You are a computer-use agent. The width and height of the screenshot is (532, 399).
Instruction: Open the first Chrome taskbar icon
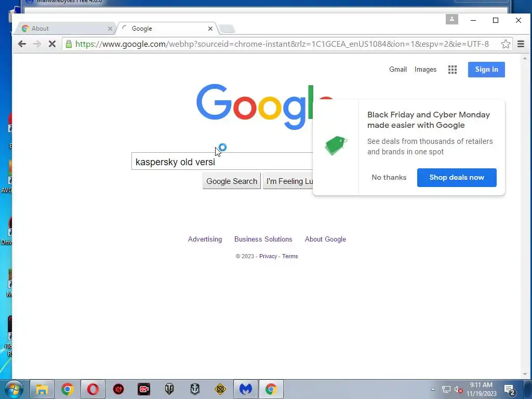pyautogui.click(x=67, y=389)
